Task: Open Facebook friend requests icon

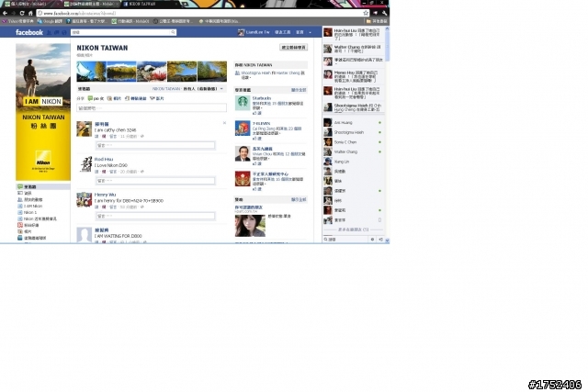Action: pyautogui.click(x=49, y=33)
